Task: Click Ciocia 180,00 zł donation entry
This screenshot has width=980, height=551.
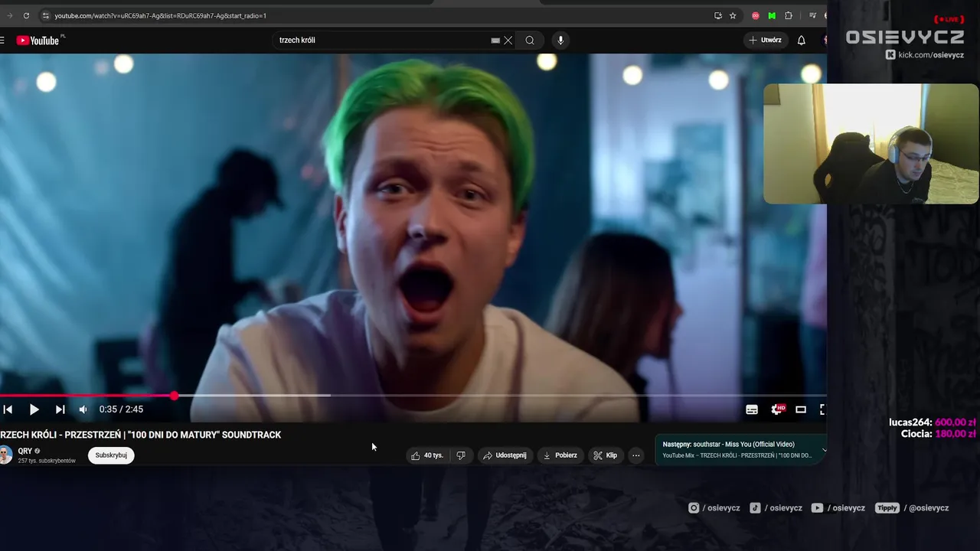Action: (938, 434)
